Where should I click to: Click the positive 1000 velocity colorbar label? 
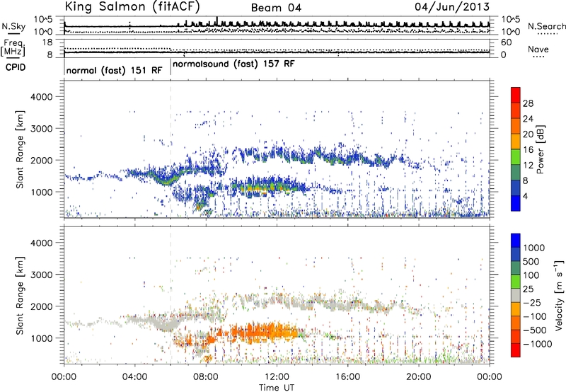point(533,248)
